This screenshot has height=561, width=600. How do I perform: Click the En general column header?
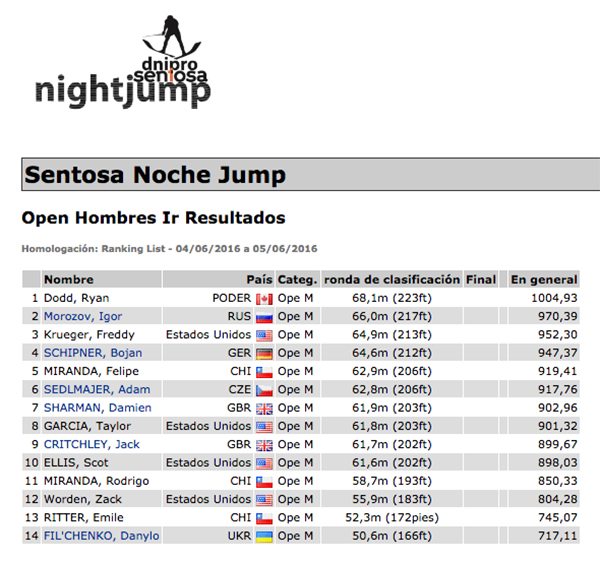tap(544, 280)
